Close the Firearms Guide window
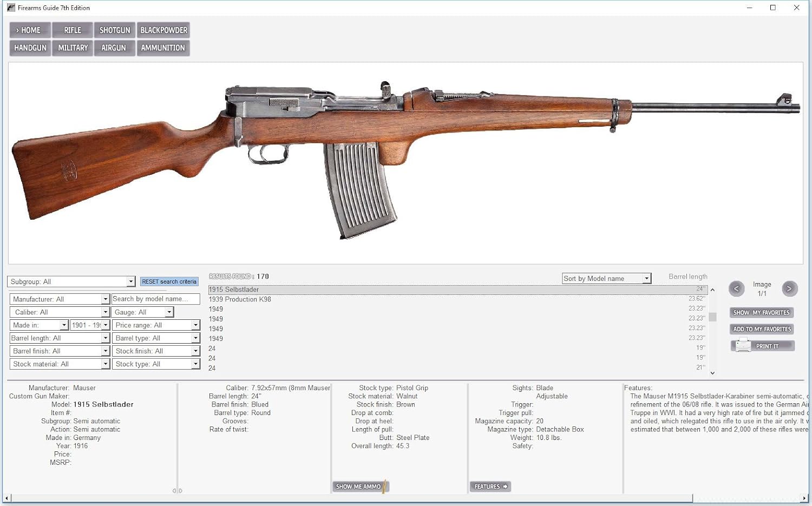The width and height of the screenshot is (812, 506). [x=797, y=8]
